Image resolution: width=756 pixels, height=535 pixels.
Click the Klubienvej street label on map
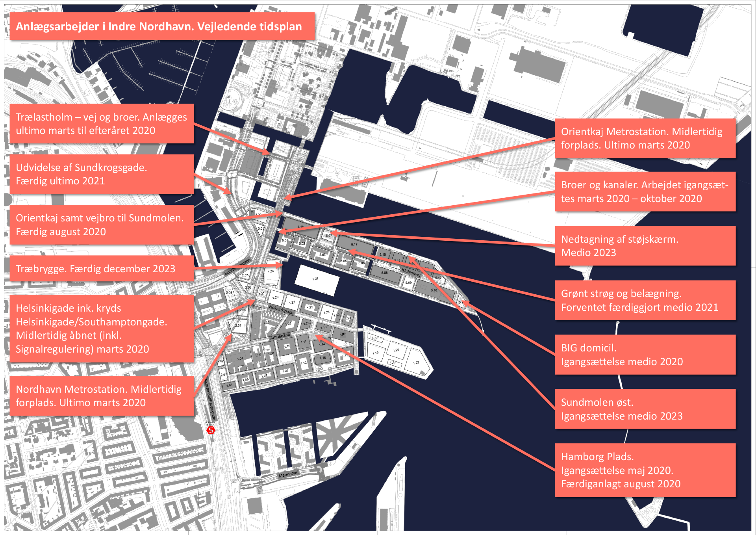click(411, 272)
